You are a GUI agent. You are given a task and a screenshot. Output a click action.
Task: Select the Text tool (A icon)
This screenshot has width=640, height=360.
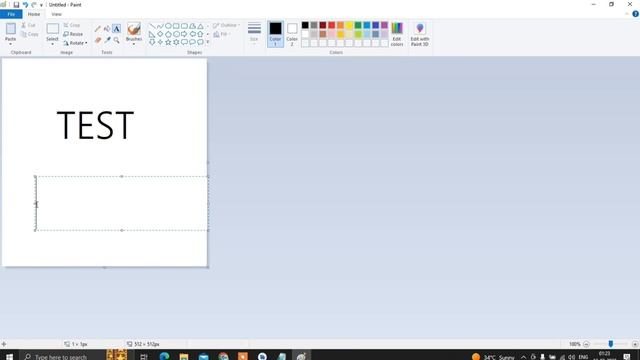tap(116, 29)
